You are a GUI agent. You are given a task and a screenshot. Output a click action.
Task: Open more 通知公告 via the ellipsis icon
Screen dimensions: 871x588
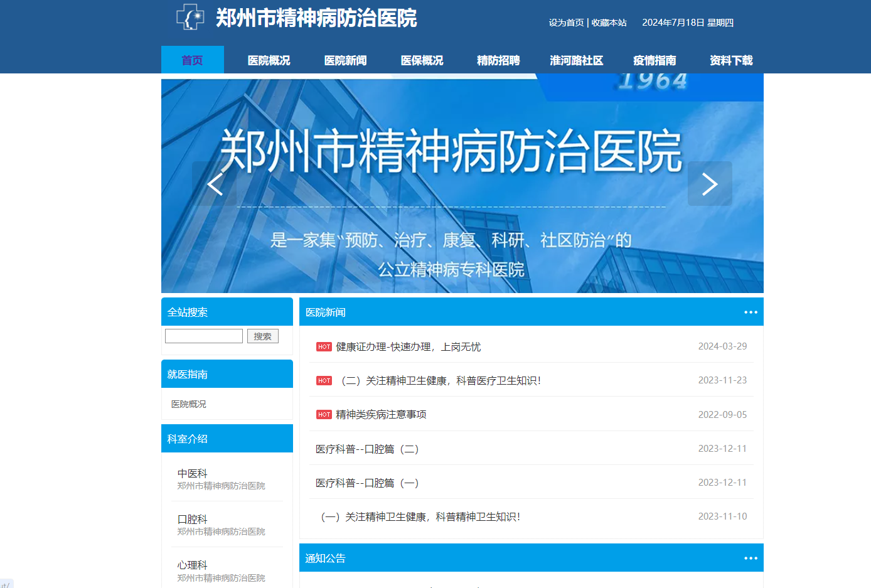(x=751, y=559)
